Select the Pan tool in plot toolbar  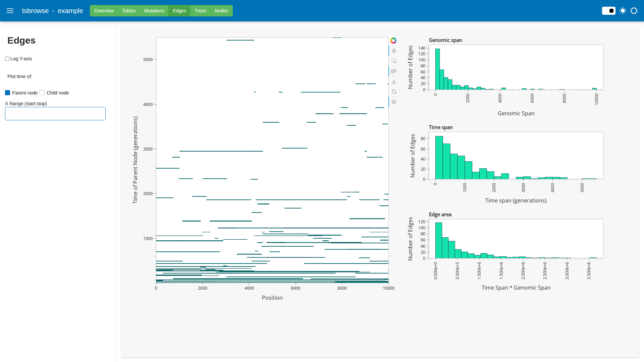[394, 51]
